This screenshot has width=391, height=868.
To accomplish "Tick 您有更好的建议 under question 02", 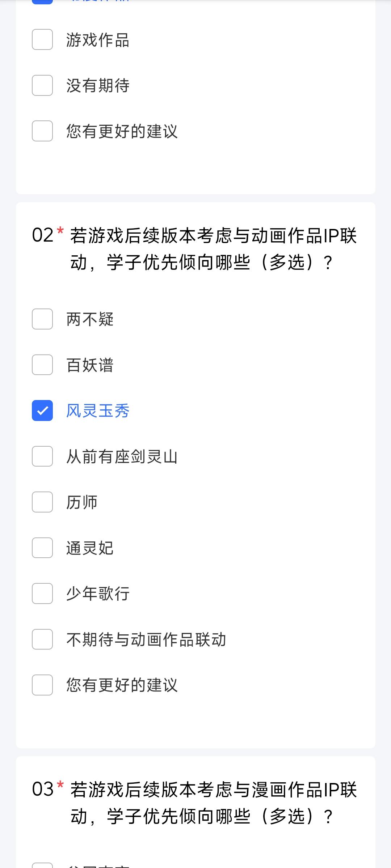I will click(42, 685).
